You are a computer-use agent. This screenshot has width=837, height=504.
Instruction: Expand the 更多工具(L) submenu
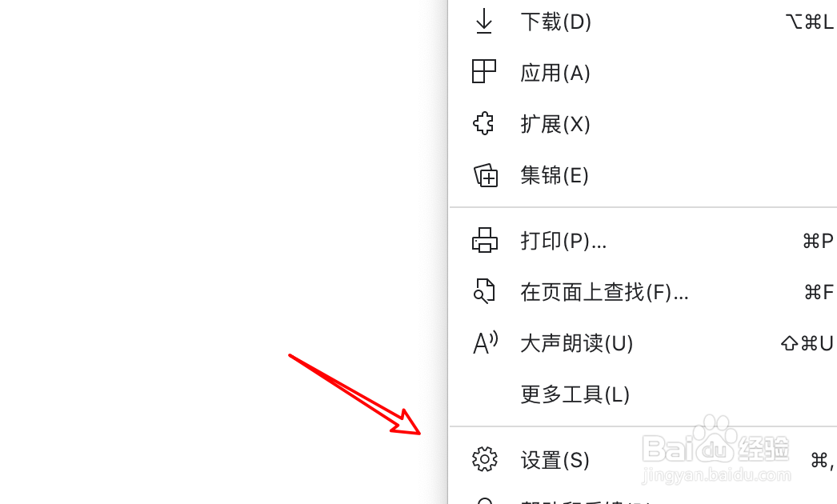coord(643,394)
